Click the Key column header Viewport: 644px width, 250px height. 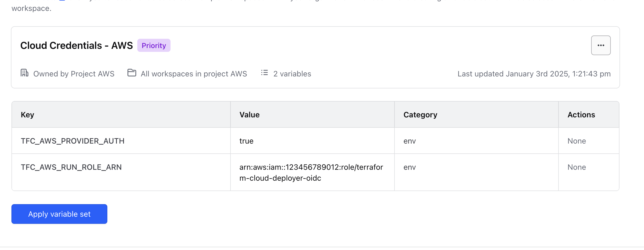click(28, 115)
